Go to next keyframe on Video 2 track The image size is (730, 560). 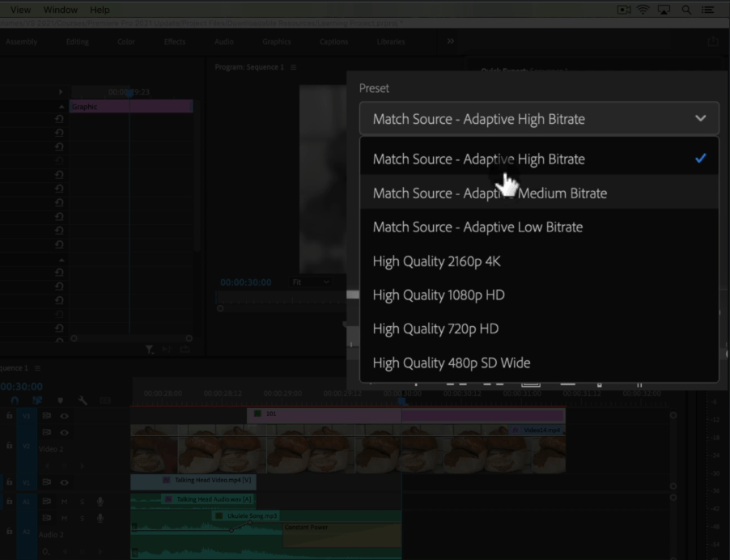tap(83, 465)
